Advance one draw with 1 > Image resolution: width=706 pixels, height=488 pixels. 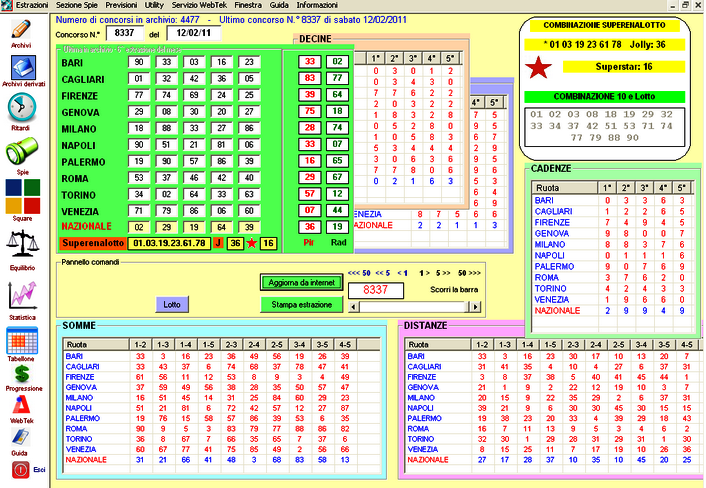424,273
